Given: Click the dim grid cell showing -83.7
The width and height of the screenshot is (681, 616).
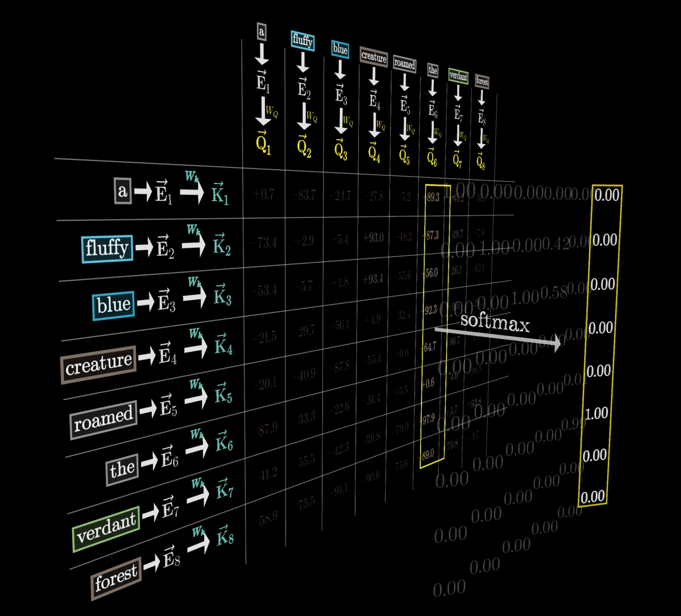Looking at the screenshot, I should tap(304, 195).
